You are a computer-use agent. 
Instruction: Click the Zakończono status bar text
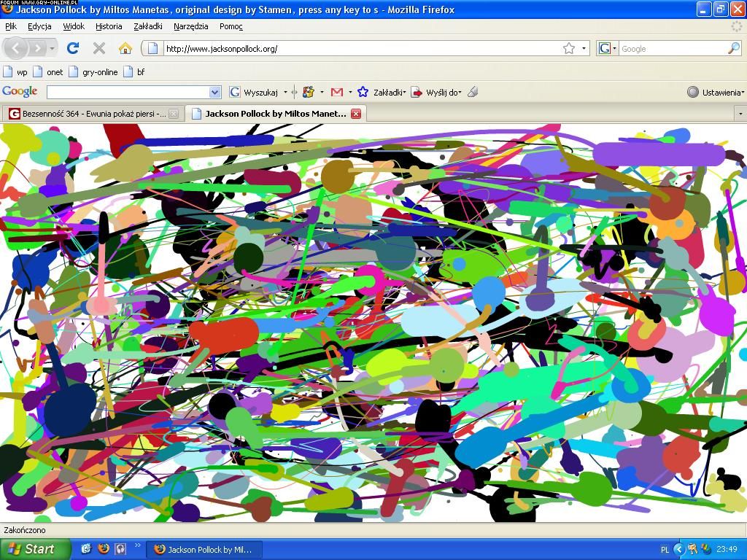click(x=25, y=530)
